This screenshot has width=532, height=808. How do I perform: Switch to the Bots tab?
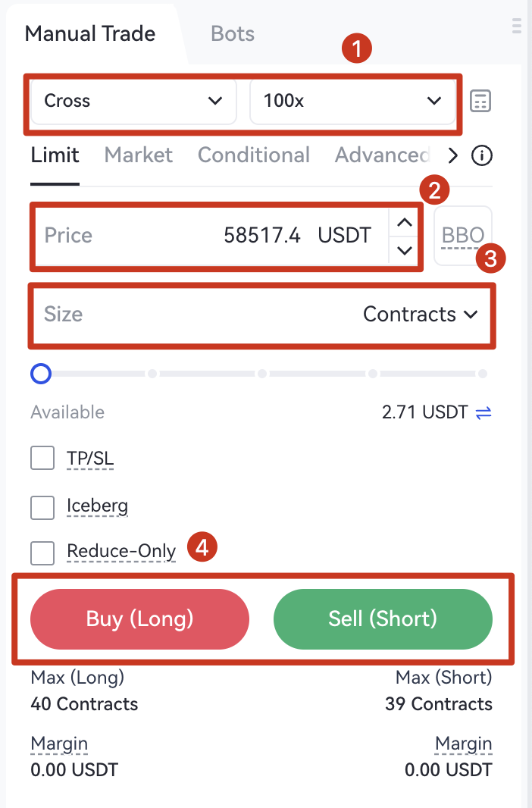[233, 34]
